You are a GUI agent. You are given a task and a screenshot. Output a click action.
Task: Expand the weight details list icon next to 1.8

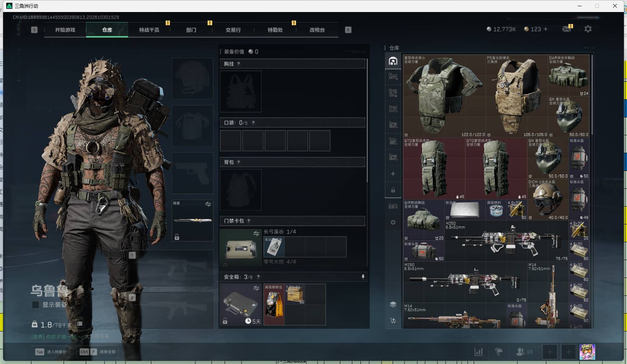tap(80, 324)
